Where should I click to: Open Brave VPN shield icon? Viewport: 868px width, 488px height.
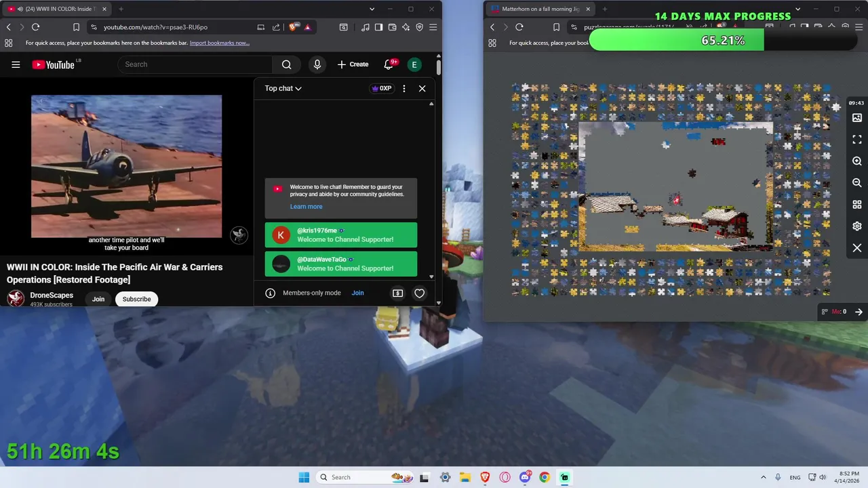click(419, 27)
